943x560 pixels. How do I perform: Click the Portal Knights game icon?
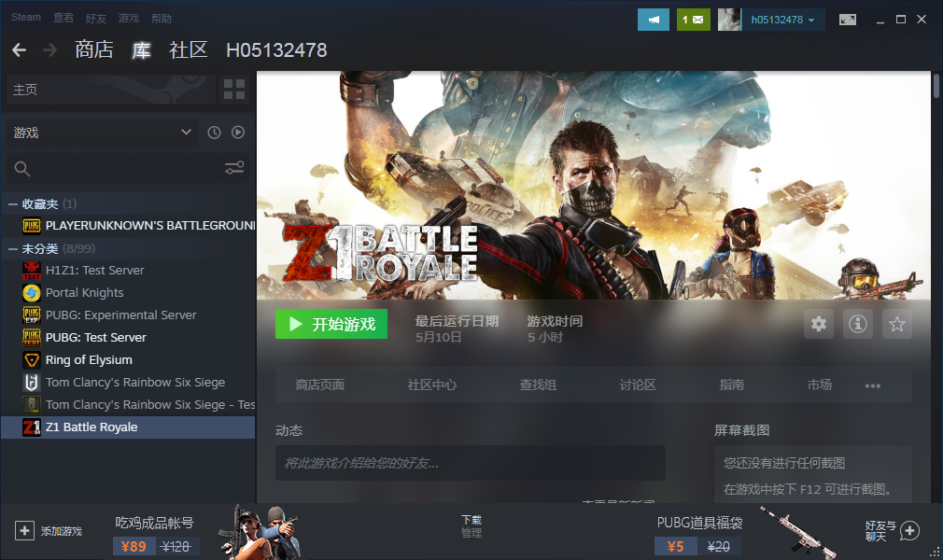(x=31, y=293)
